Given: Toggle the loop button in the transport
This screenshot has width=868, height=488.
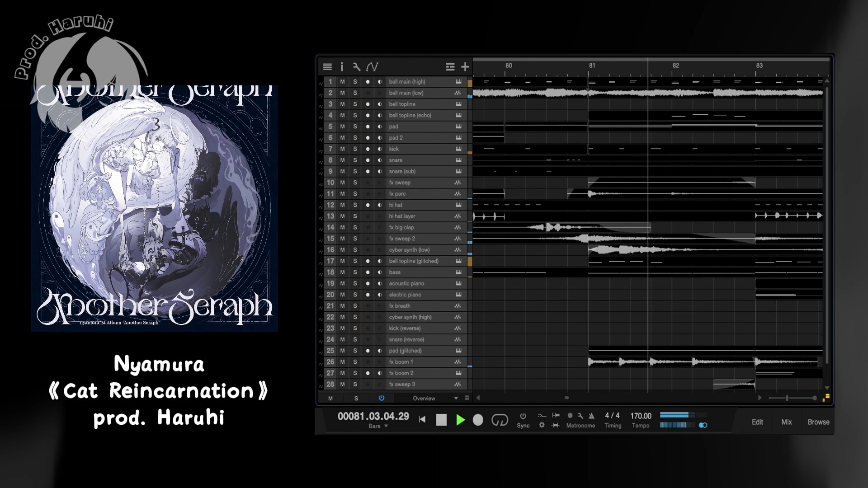Looking at the screenshot, I should point(500,420).
